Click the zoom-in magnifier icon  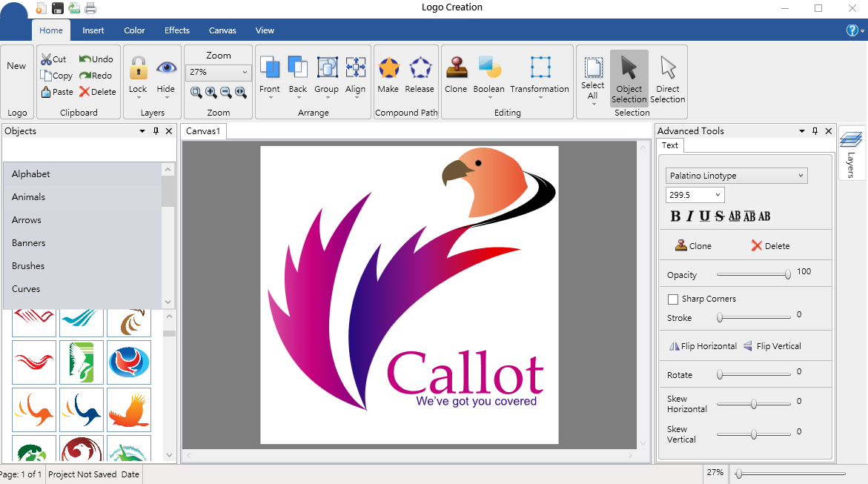coord(211,93)
